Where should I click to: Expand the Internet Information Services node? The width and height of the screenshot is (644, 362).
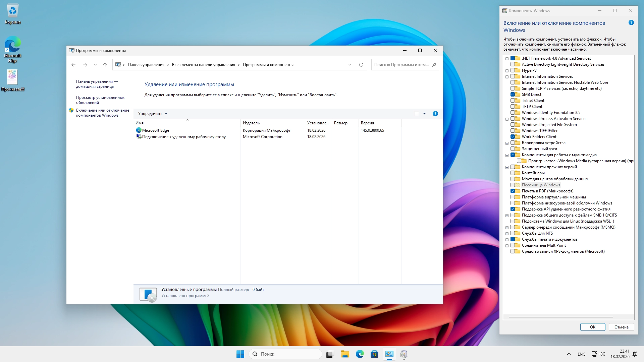[507, 77]
